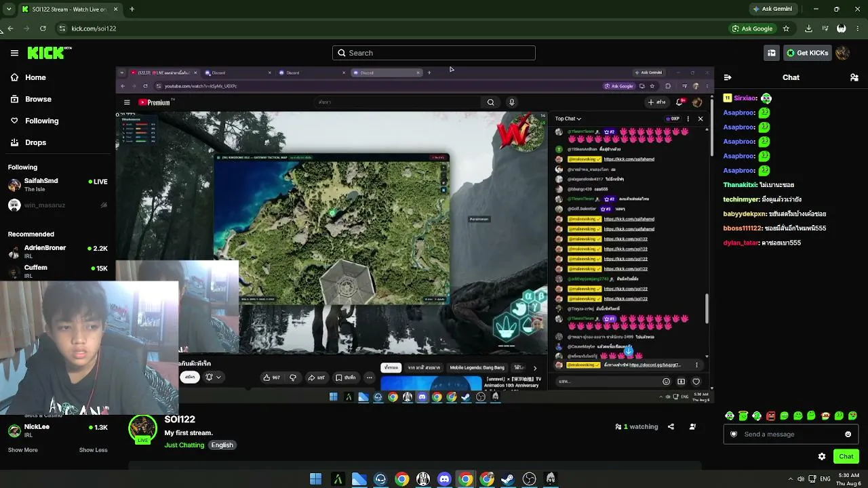Share the SOI122 stream
This screenshot has width=868, height=488.
(671, 427)
